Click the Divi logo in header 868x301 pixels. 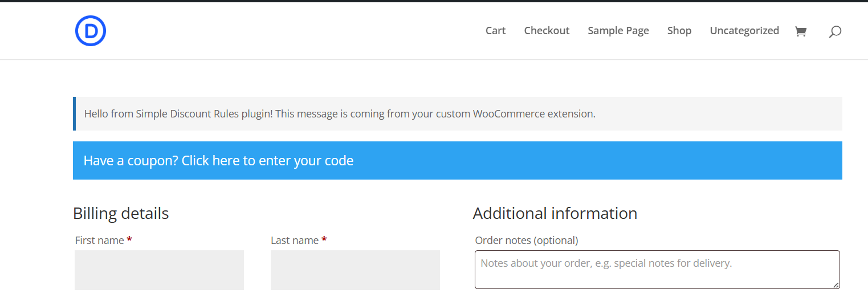91,31
